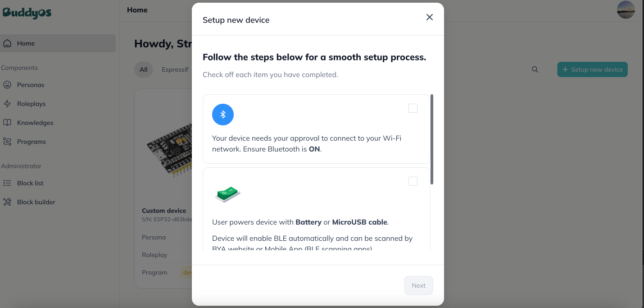Screen dimensions: 644x308
Task: Click the green power switch image
Action: click(228, 194)
